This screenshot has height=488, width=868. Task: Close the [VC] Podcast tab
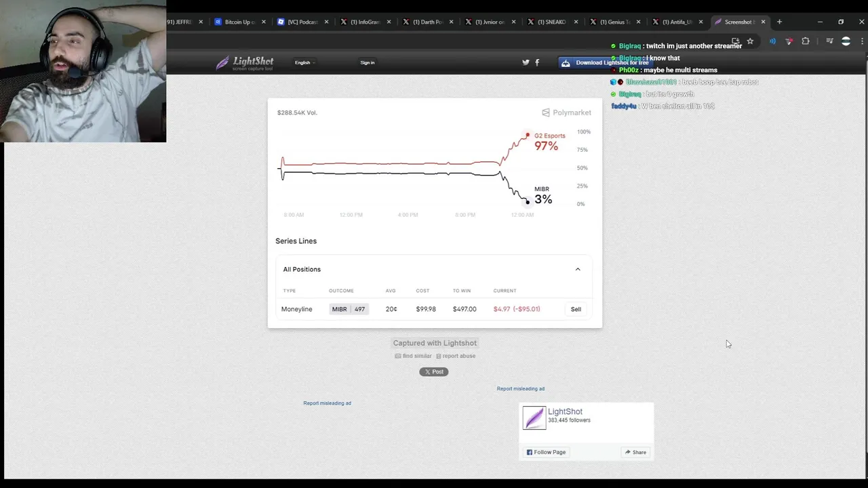coord(326,22)
